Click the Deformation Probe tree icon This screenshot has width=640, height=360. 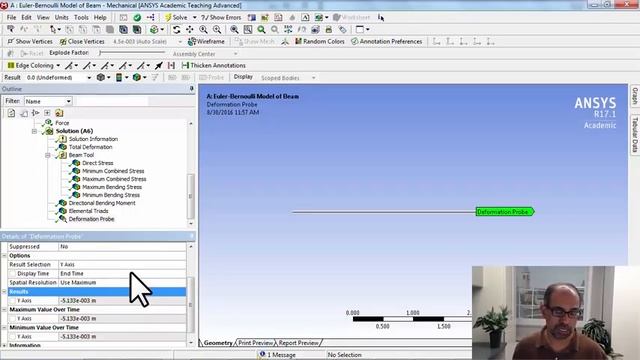pos(62,219)
